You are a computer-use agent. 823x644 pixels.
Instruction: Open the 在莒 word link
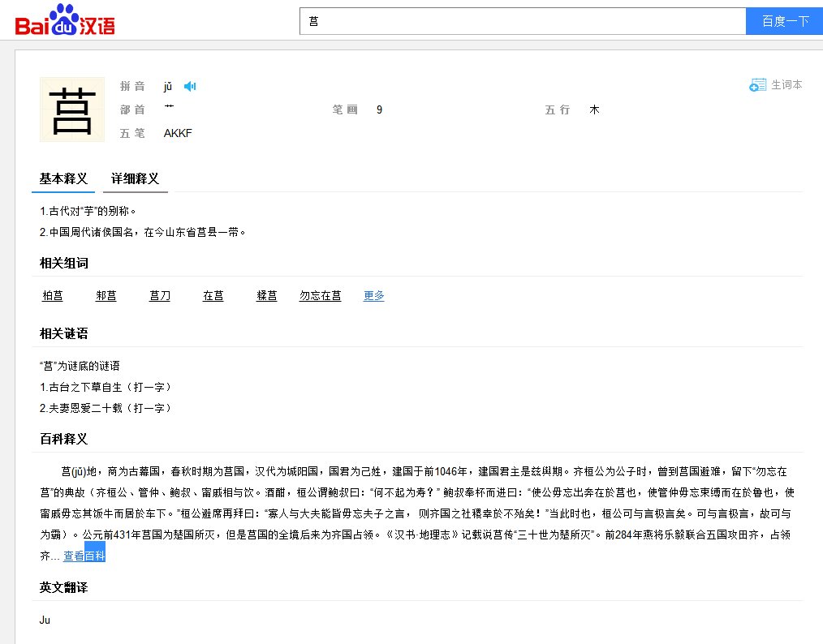213,295
